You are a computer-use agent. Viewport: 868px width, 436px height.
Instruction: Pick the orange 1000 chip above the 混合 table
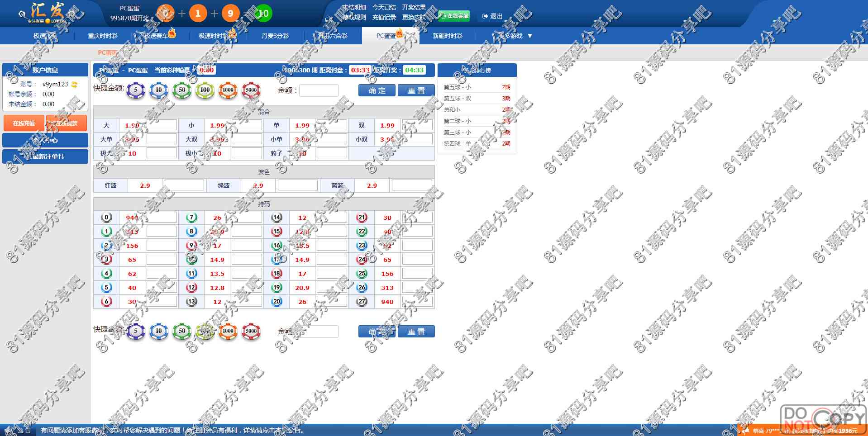click(228, 90)
